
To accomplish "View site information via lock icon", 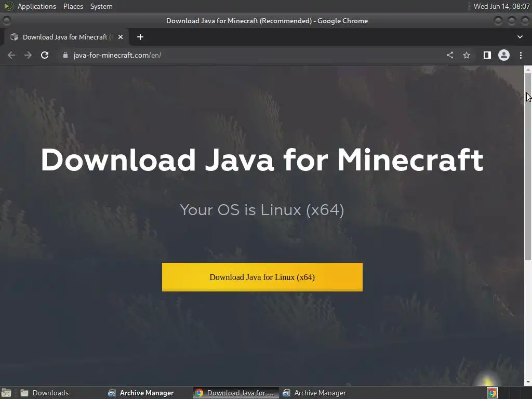I will [x=65, y=55].
